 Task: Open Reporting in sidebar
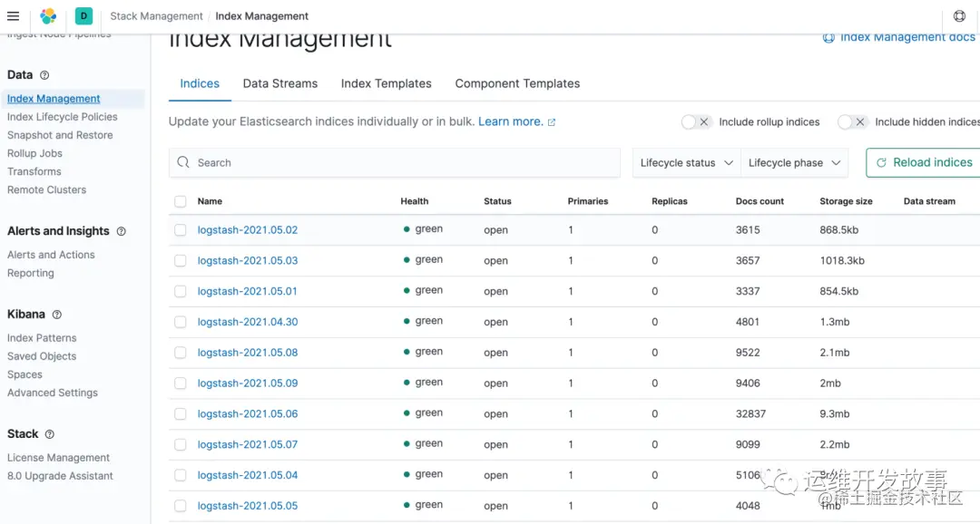(30, 273)
